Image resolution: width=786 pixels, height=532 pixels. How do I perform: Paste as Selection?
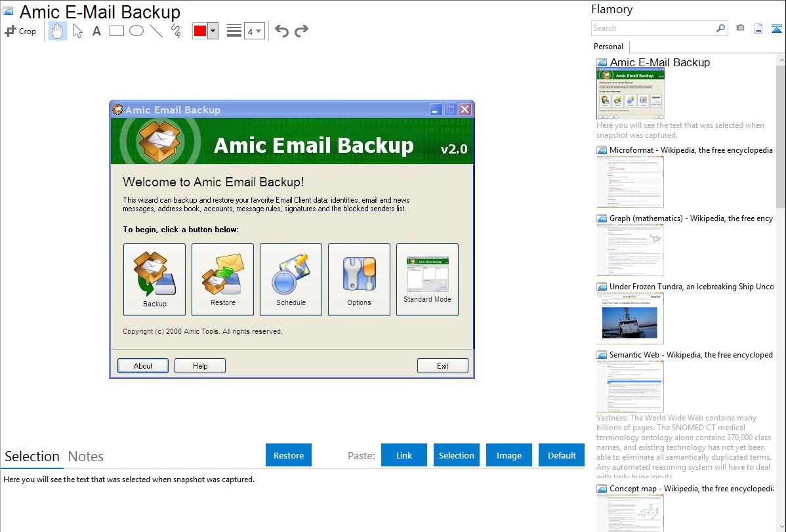(457, 455)
